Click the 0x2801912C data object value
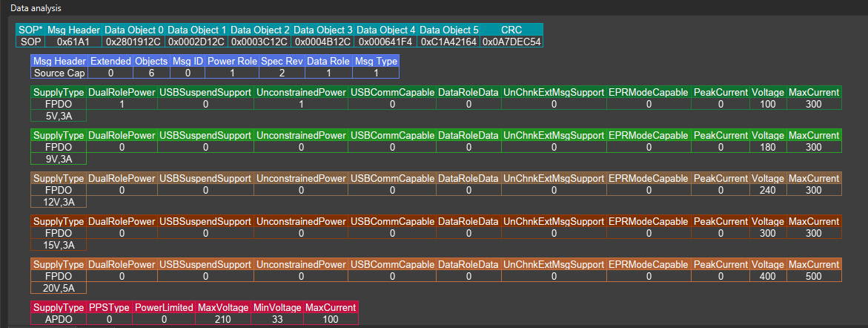 [x=133, y=42]
